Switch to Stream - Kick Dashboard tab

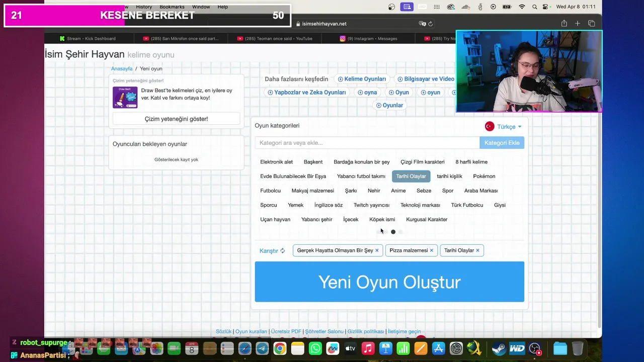(88, 38)
